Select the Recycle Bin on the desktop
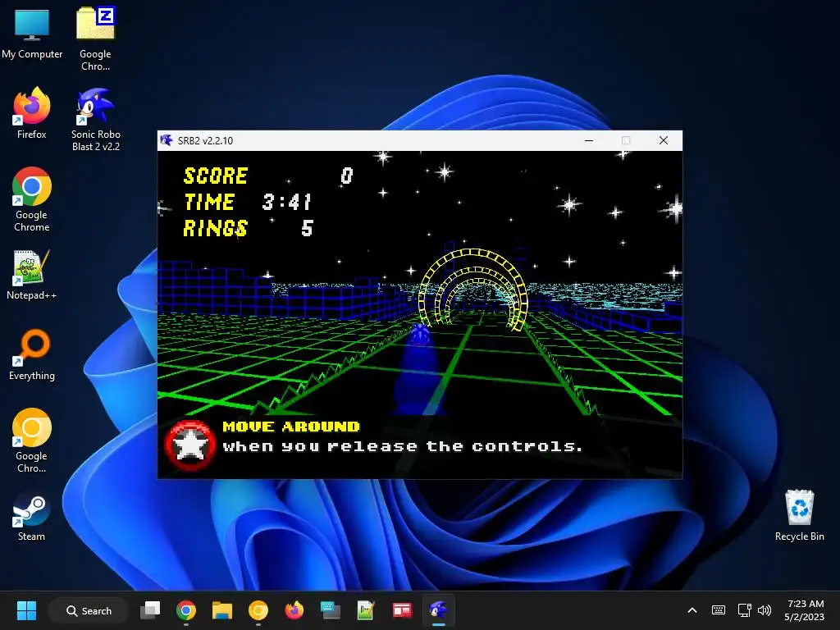The width and height of the screenshot is (840, 630). pos(799,515)
